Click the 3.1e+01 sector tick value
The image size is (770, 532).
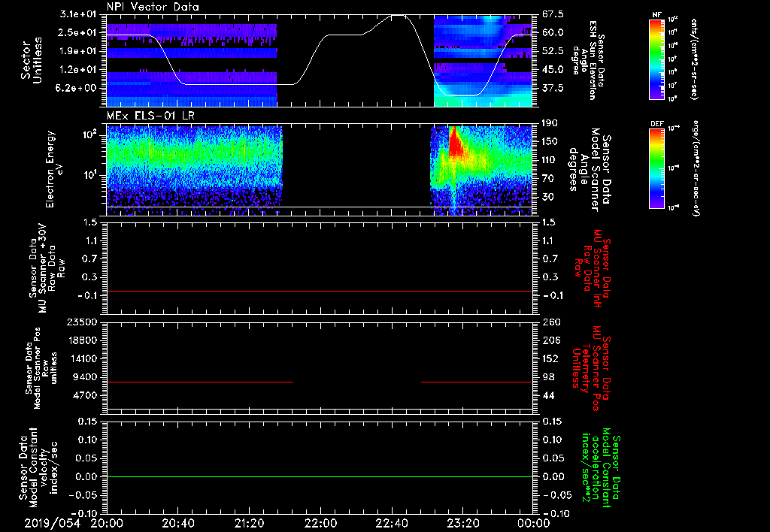[79, 14]
